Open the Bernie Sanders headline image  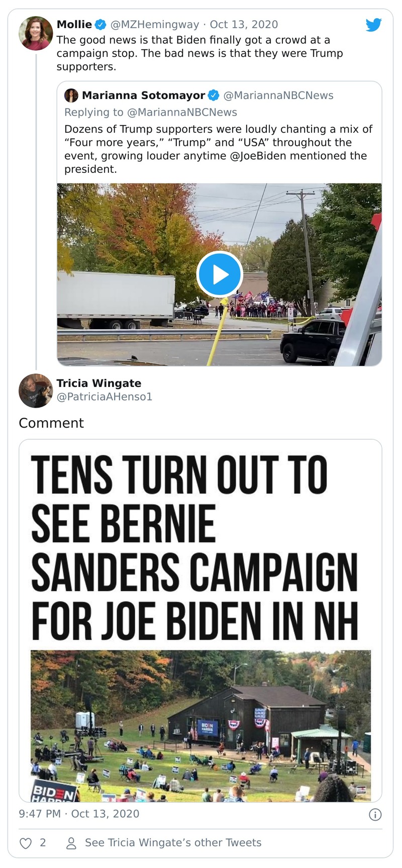tap(200, 621)
